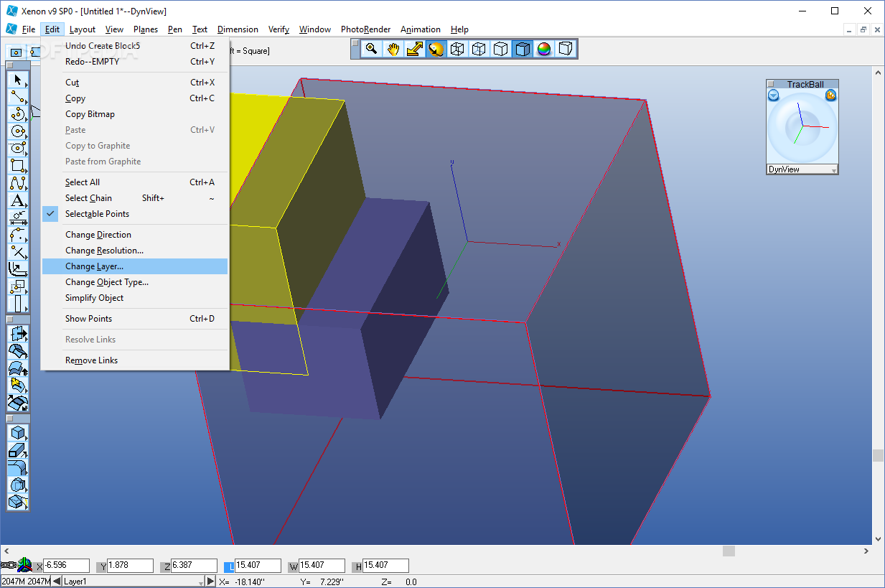The width and height of the screenshot is (885, 588).
Task: Choose Select All entry
Action: coord(135,182)
